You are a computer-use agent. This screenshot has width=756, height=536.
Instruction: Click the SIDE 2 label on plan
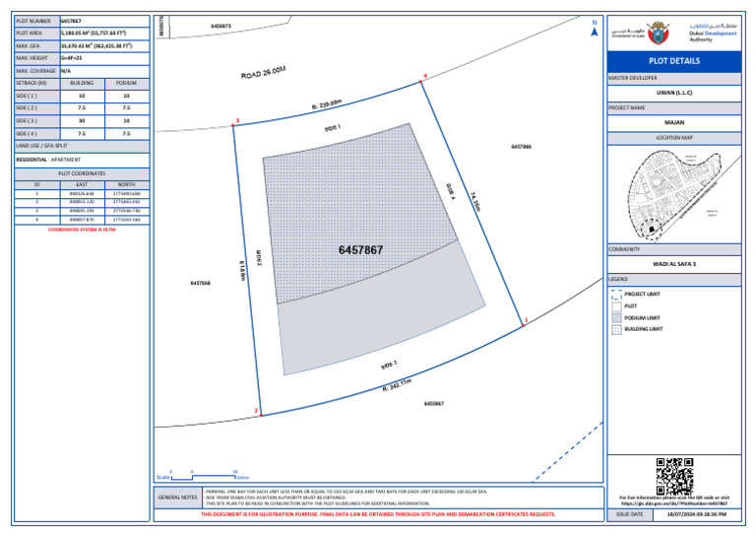coord(259,258)
